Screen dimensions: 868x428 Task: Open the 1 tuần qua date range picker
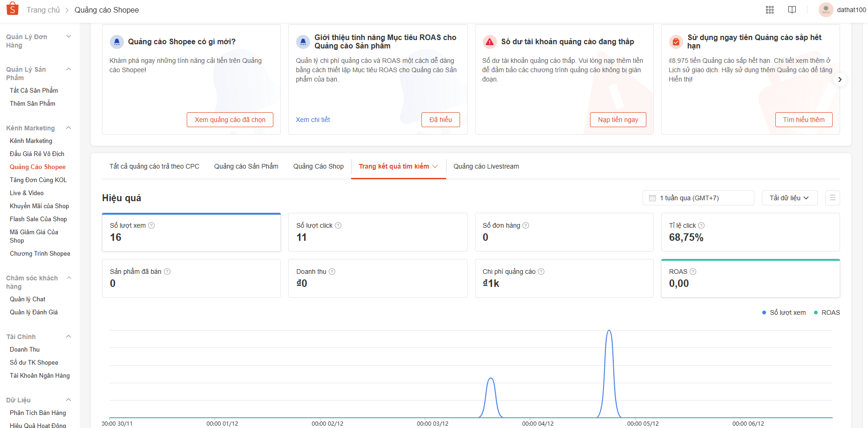point(698,198)
